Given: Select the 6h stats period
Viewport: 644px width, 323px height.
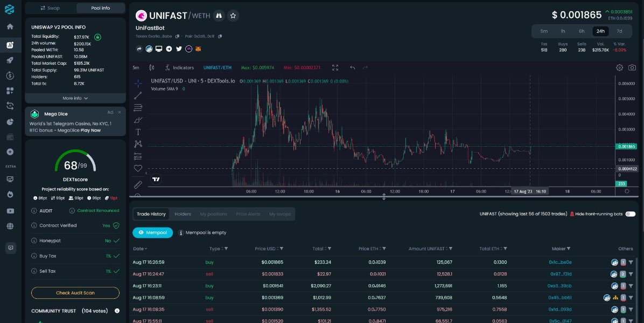Looking at the screenshot, I should click(x=582, y=31).
